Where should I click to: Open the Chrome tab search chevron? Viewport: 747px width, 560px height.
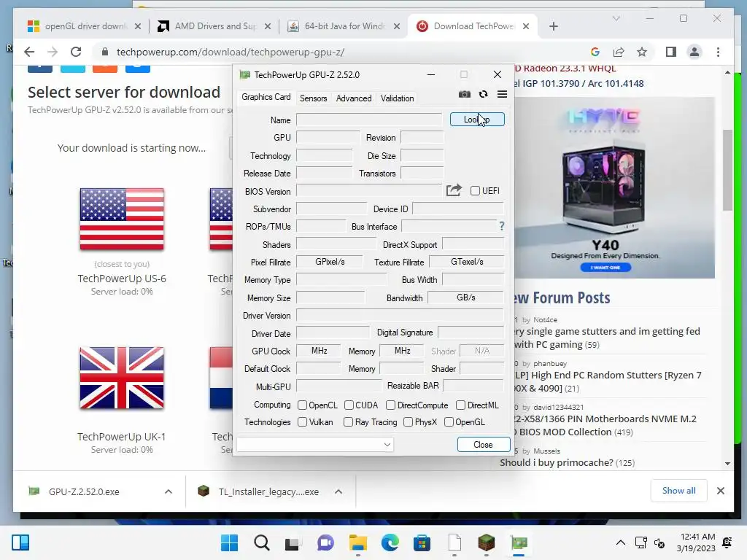pos(616,18)
